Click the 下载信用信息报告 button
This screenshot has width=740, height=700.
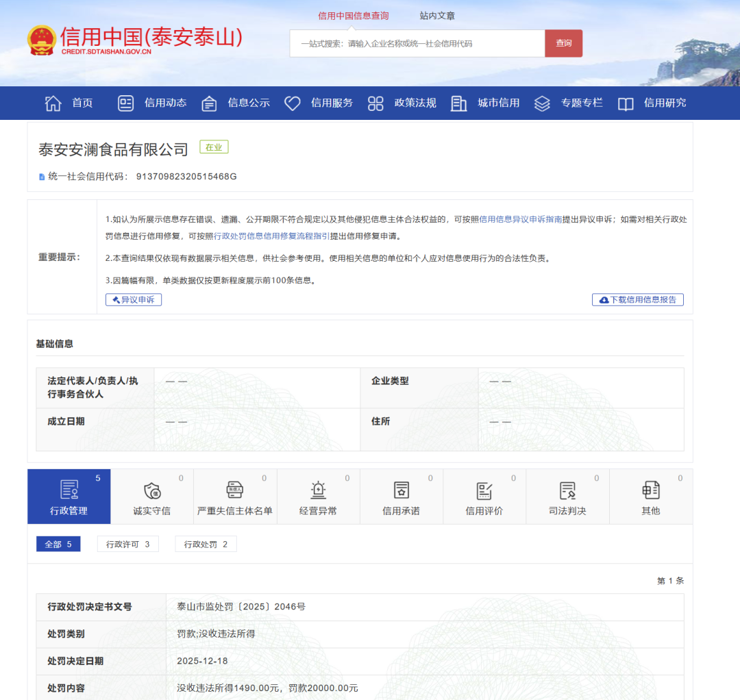637,300
